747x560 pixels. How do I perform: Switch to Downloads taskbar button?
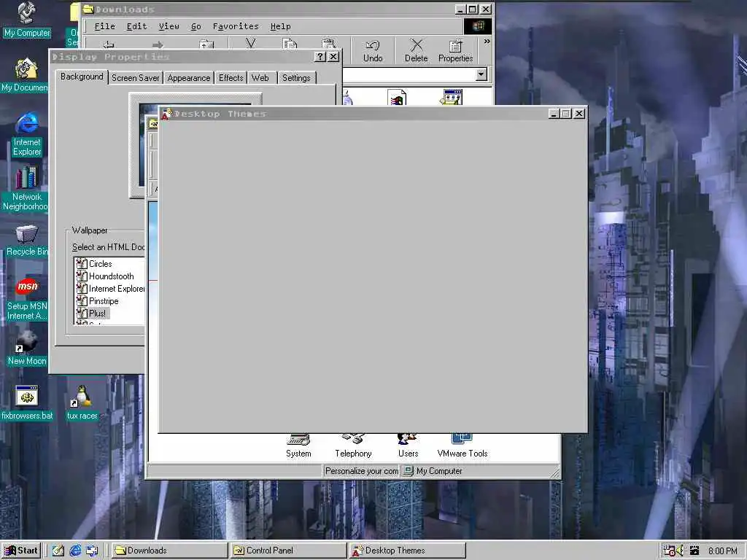[169, 551]
